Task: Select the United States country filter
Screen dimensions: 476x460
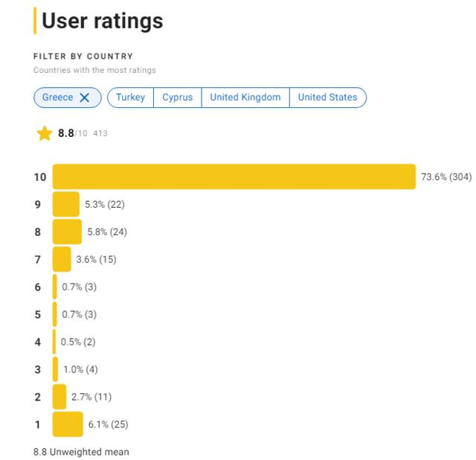Action: click(327, 98)
